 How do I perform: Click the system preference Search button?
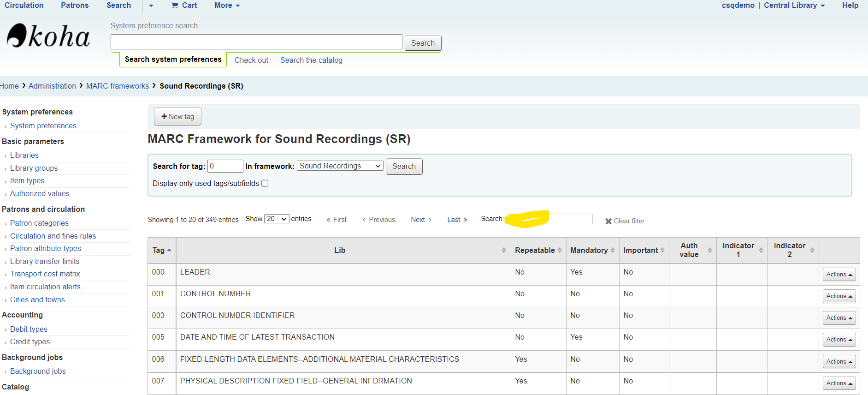point(423,43)
